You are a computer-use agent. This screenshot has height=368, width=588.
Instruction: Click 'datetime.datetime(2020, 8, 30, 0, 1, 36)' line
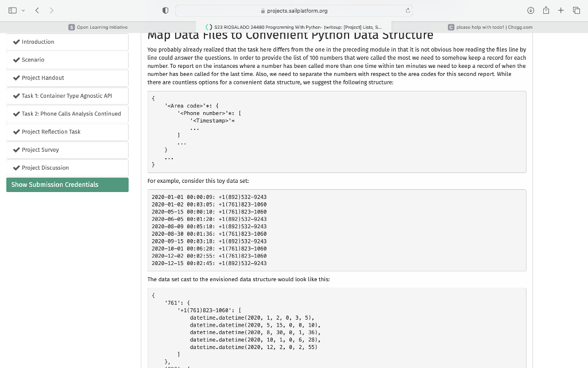point(255,332)
